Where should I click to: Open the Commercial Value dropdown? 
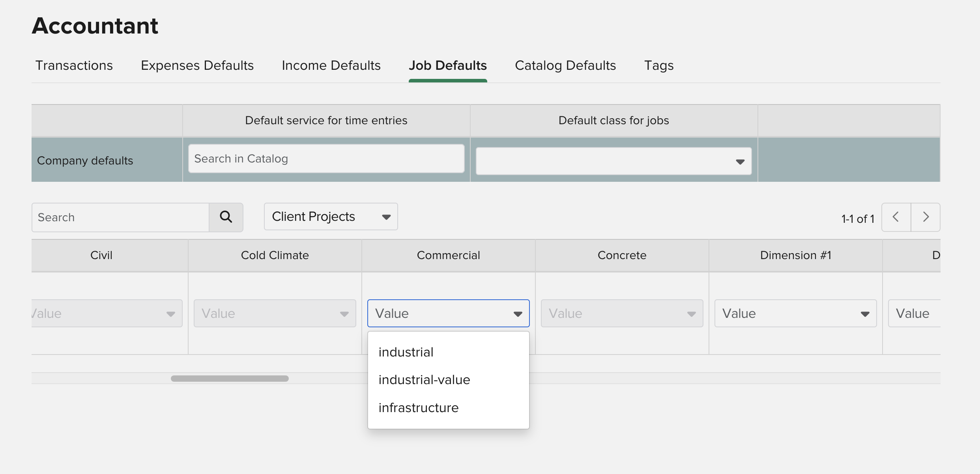pyautogui.click(x=448, y=314)
